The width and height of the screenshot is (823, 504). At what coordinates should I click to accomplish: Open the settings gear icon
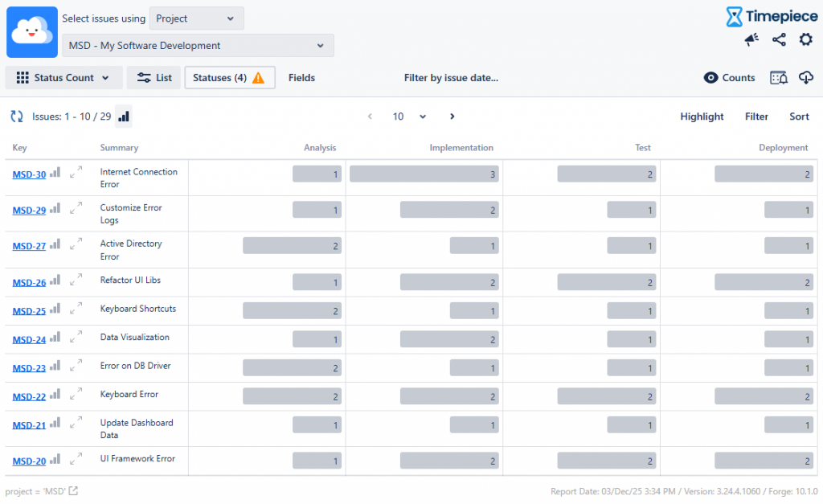805,40
